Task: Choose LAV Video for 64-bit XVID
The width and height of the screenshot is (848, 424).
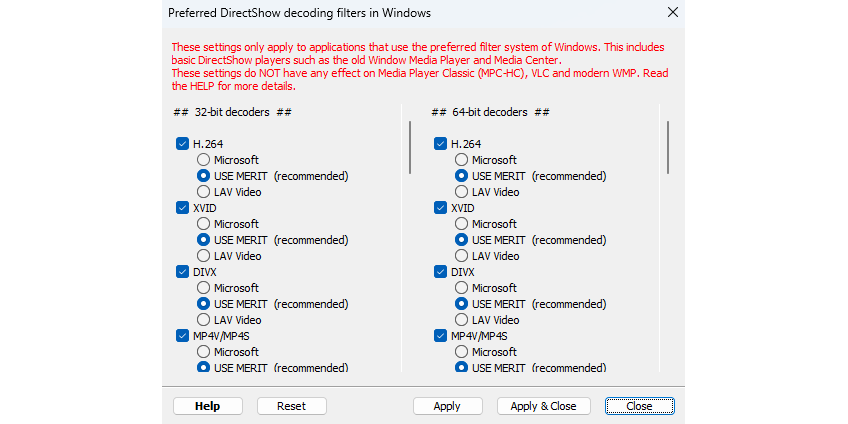Action: click(x=462, y=256)
